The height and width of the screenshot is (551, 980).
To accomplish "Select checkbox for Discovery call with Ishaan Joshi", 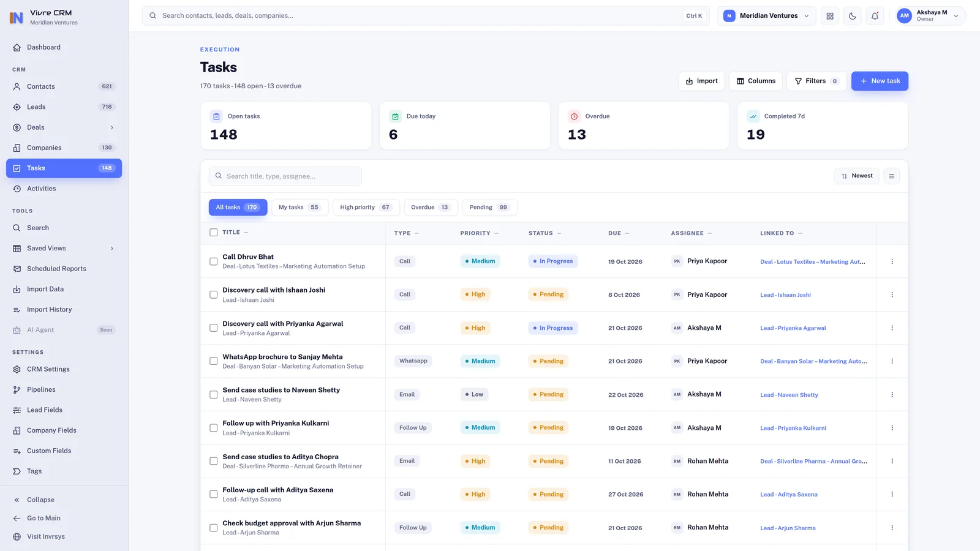I will pyautogui.click(x=214, y=294).
